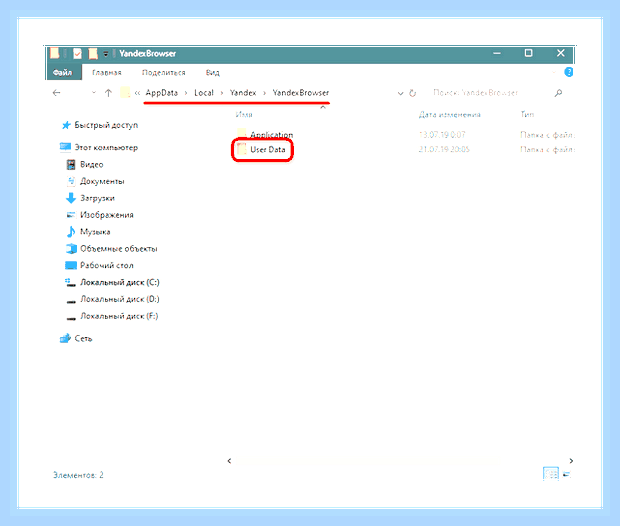Switch to details view layout
This screenshot has height=526, width=620.
(551, 474)
